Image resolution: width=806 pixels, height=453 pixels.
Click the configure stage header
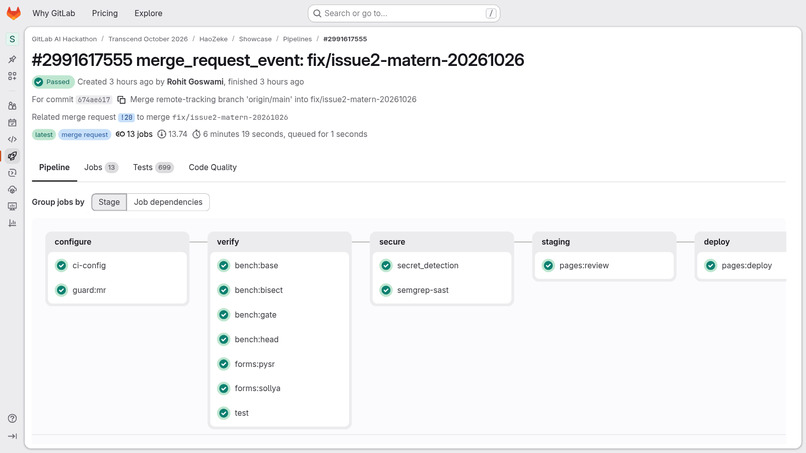click(73, 242)
